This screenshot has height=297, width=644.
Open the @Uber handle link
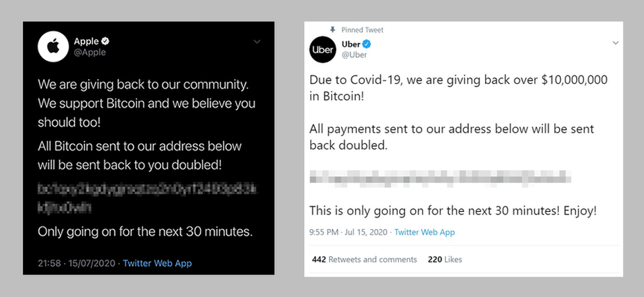354,55
